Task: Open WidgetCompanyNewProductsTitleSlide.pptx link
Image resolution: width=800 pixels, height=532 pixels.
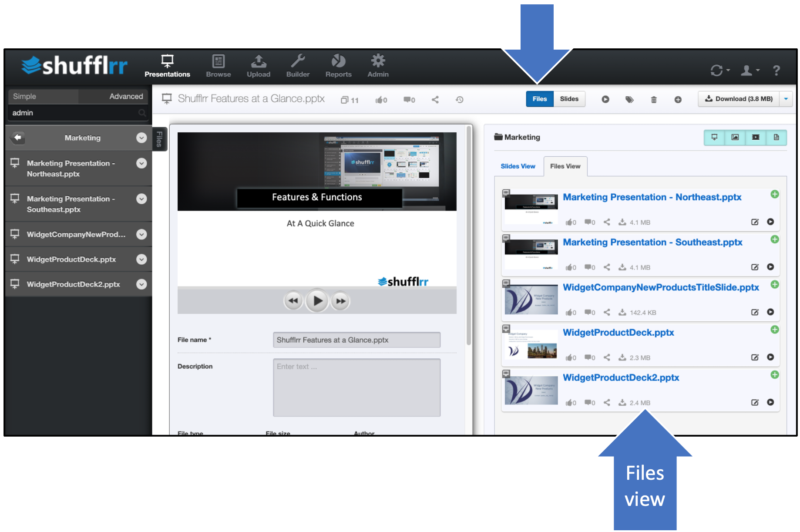Action: [661, 287]
